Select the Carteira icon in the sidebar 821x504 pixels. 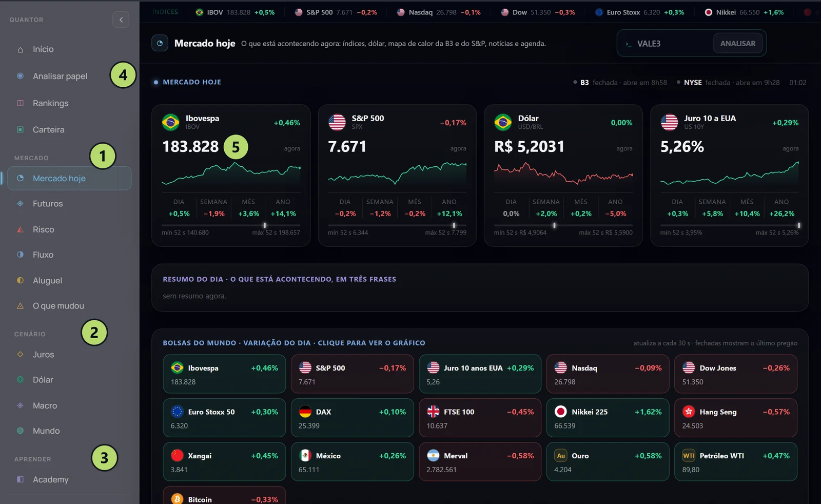(21, 130)
